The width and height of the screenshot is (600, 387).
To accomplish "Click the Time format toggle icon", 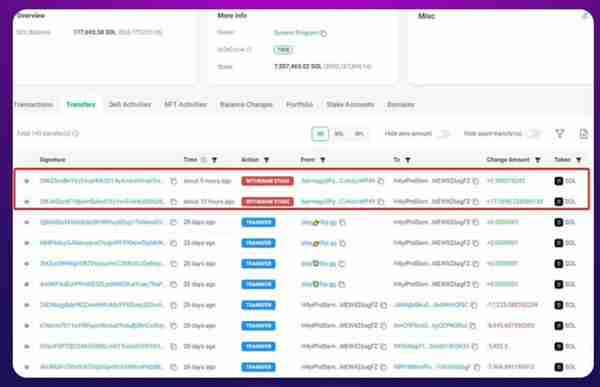I will pyautogui.click(x=204, y=160).
